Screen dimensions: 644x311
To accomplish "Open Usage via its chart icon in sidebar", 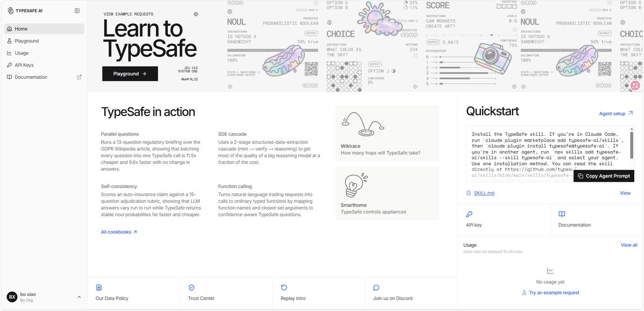I will (10, 53).
